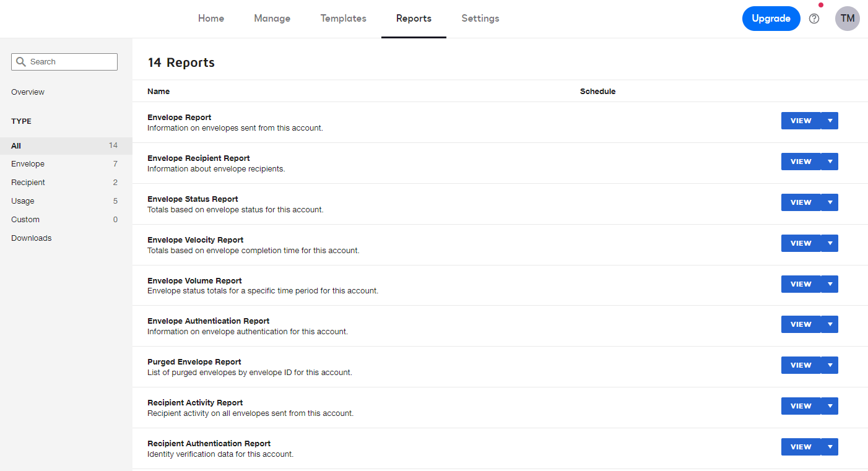Viewport: 868px width, 471px height.
Task: Open the TM user profile avatar
Action: [x=847, y=19]
